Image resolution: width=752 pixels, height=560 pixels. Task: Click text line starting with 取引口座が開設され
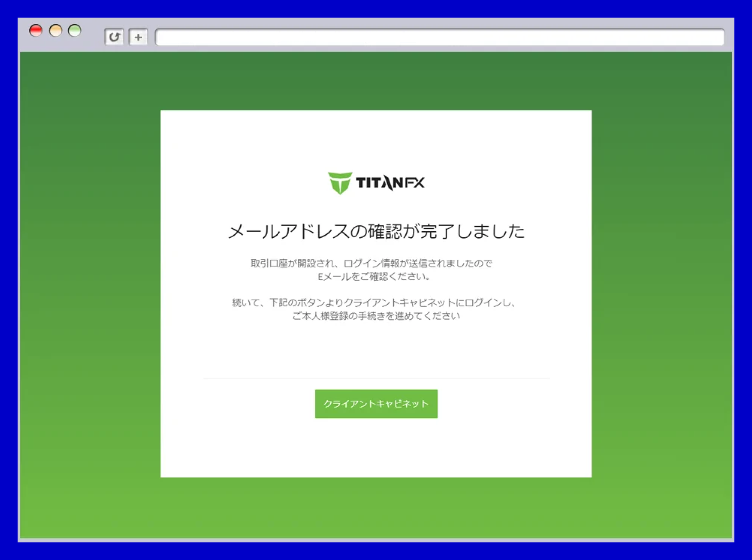[x=371, y=263]
